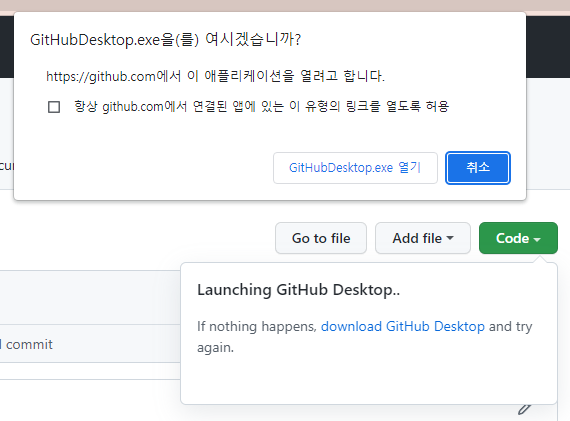This screenshot has height=421, width=570.
Task: Click the dialog title GitHubDesktop.exe을(를) 여시겠습니까?
Action: (x=165, y=39)
